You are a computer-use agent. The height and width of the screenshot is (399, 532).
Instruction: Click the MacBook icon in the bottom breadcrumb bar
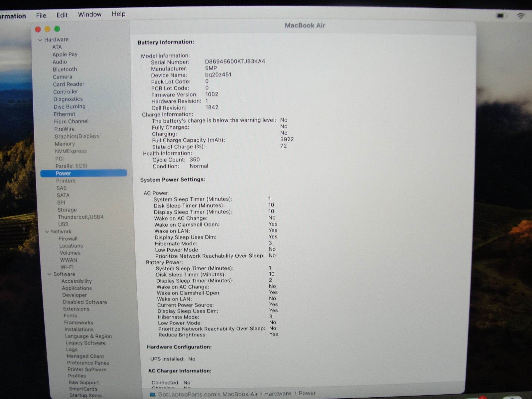153,394
